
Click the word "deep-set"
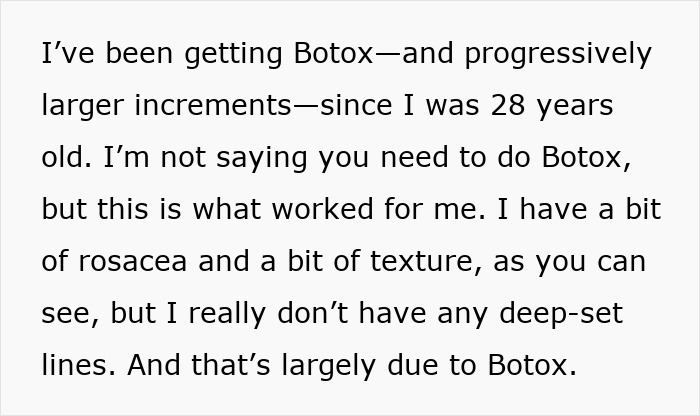point(561,315)
